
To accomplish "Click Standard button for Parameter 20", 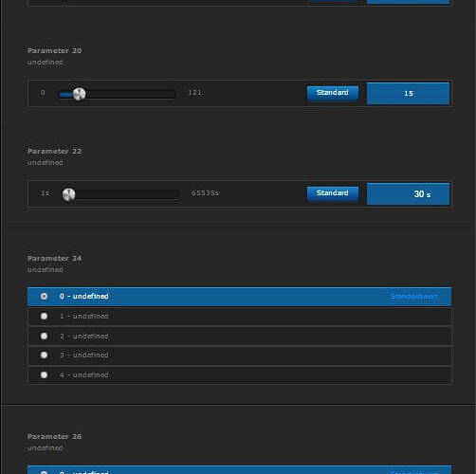I will (333, 93).
